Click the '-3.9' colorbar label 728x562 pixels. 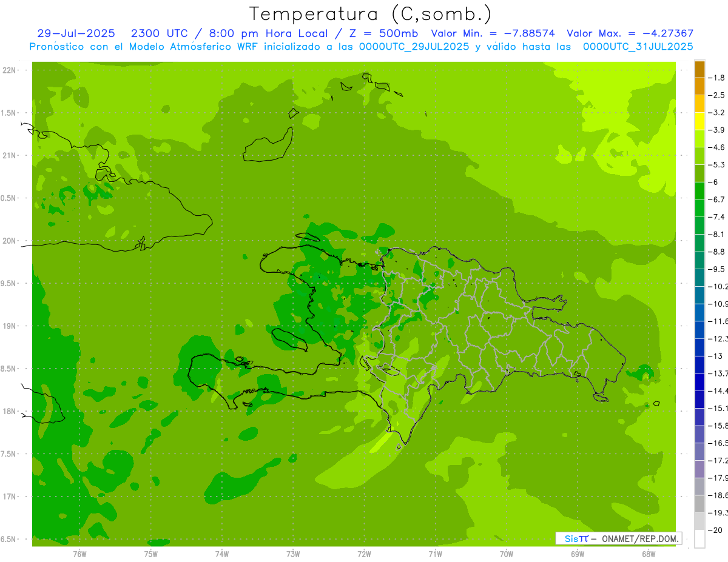(717, 130)
